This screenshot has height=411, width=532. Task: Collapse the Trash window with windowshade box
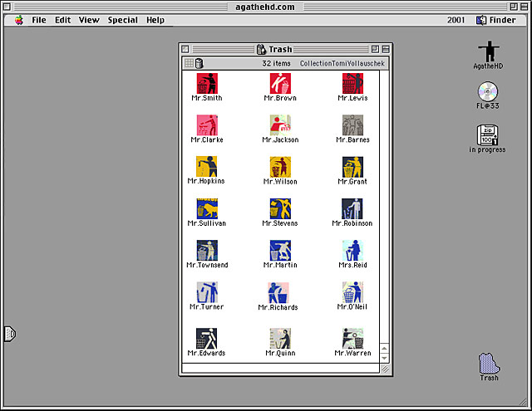[386, 49]
